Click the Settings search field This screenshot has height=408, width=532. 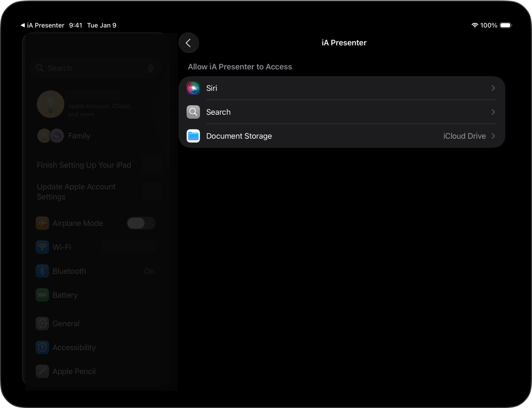pos(92,68)
